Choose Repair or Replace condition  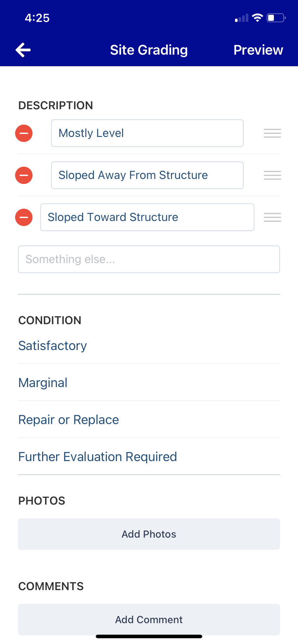[68, 419]
